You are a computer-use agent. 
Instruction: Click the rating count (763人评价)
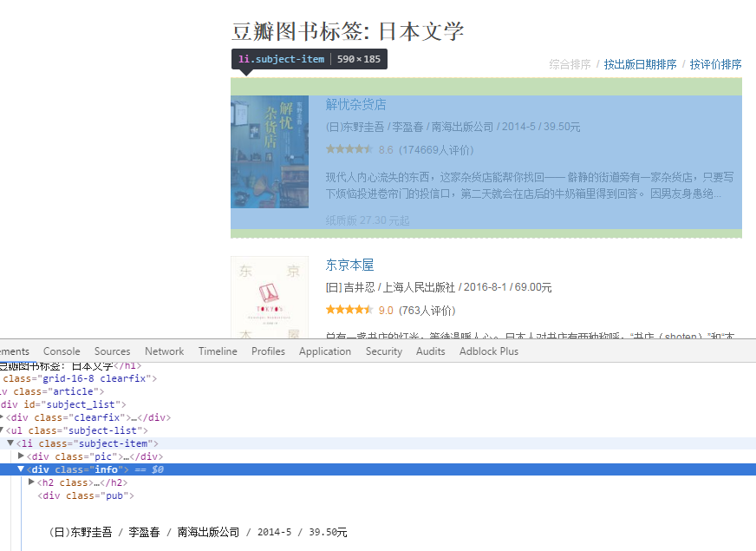[x=427, y=311]
